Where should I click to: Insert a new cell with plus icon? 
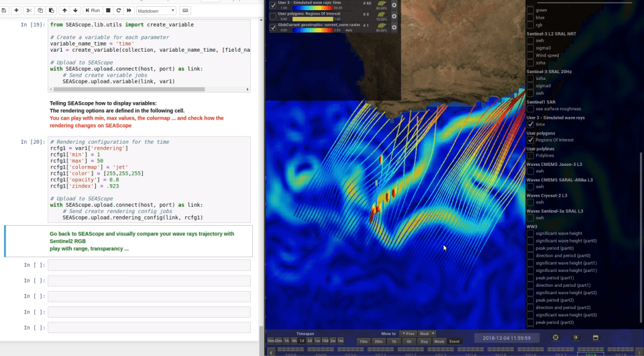[x=16, y=11]
